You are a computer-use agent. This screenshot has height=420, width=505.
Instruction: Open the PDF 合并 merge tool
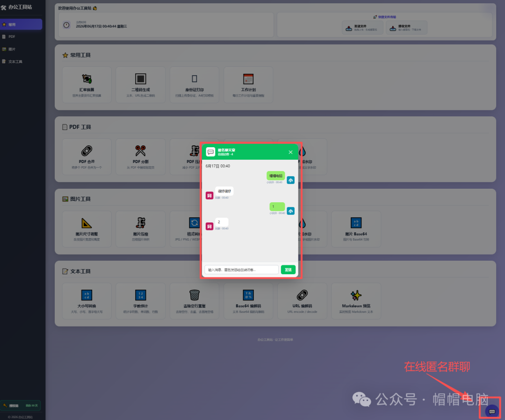coord(87,157)
